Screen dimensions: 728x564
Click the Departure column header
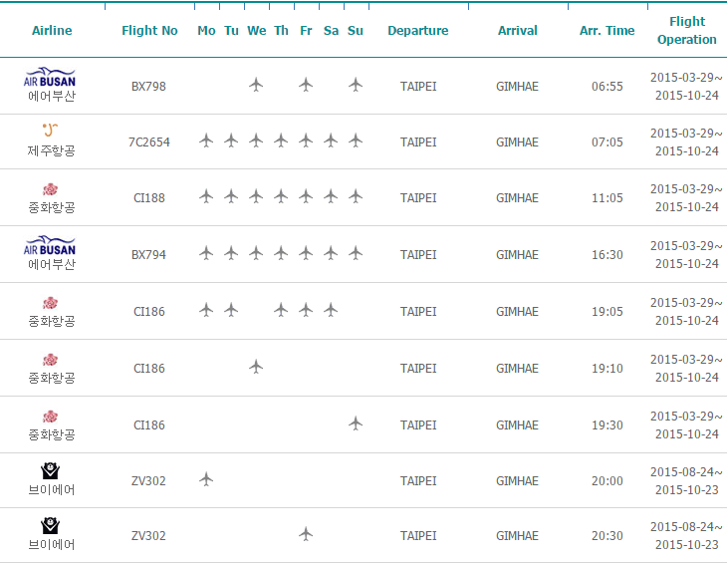tap(417, 31)
